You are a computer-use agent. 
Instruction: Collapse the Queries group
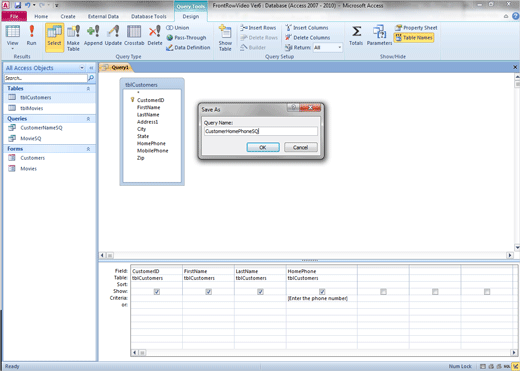(88, 119)
